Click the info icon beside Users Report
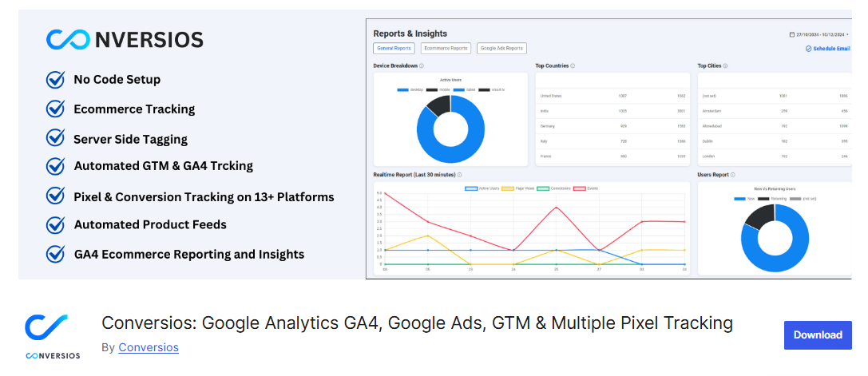 [x=732, y=175]
